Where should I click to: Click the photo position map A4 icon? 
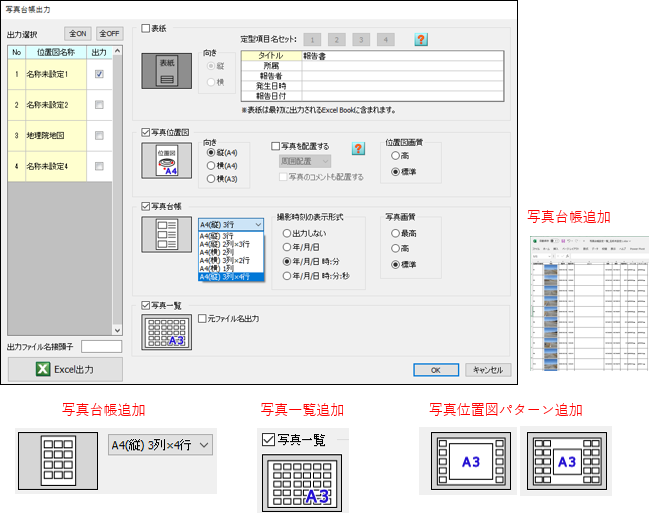(167, 161)
